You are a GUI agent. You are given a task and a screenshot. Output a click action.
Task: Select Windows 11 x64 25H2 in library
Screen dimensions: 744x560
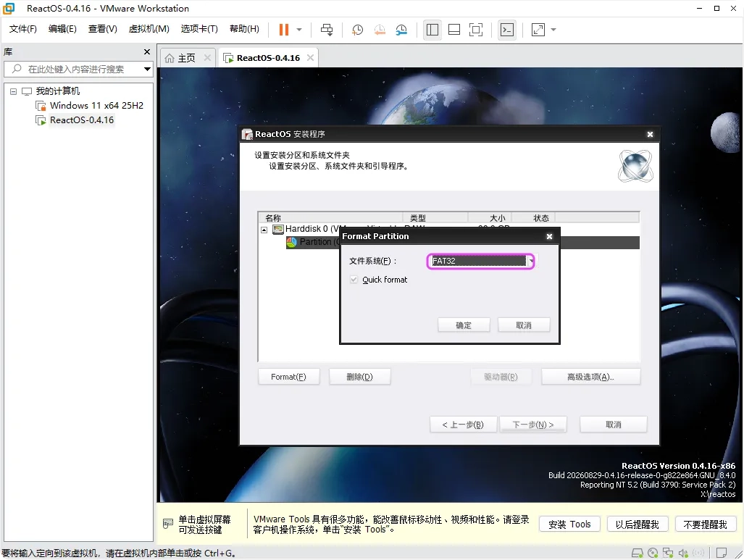coord(96,105)
